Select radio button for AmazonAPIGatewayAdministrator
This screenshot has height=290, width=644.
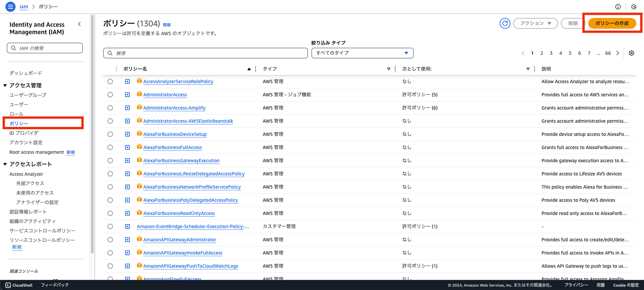pos(110,240)
